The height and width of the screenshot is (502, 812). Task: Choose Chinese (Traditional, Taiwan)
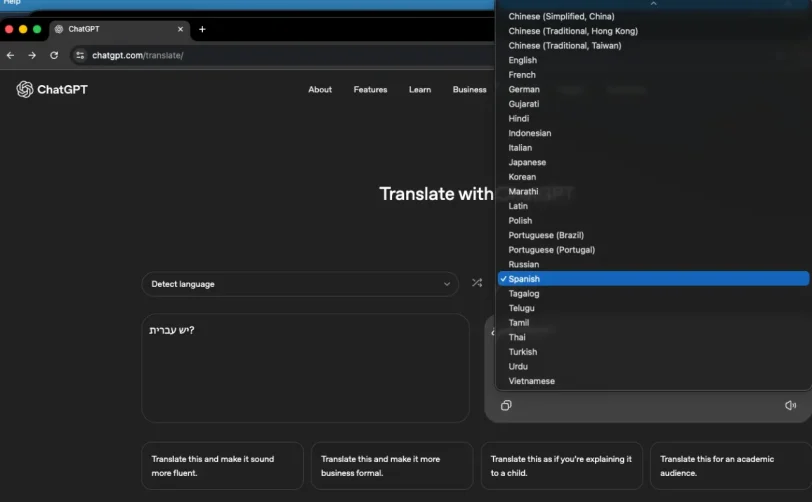654,46
